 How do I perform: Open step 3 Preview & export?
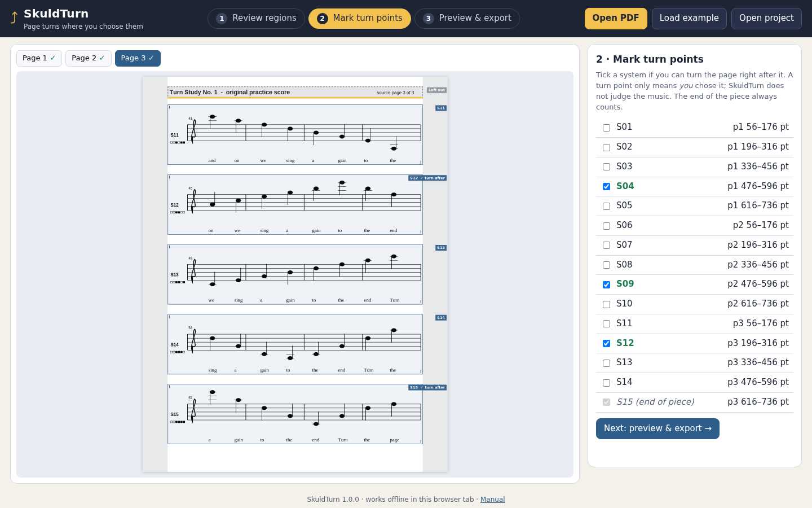467,18
